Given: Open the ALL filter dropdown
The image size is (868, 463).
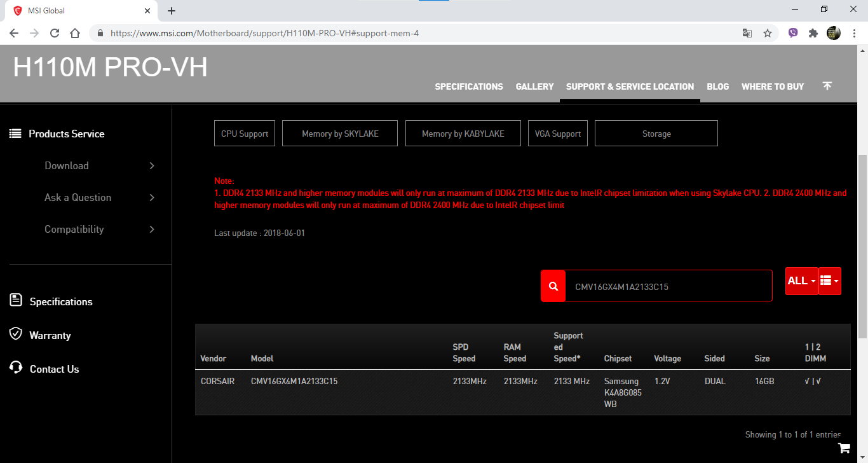Looking at the screenshot, I should 801,281.
